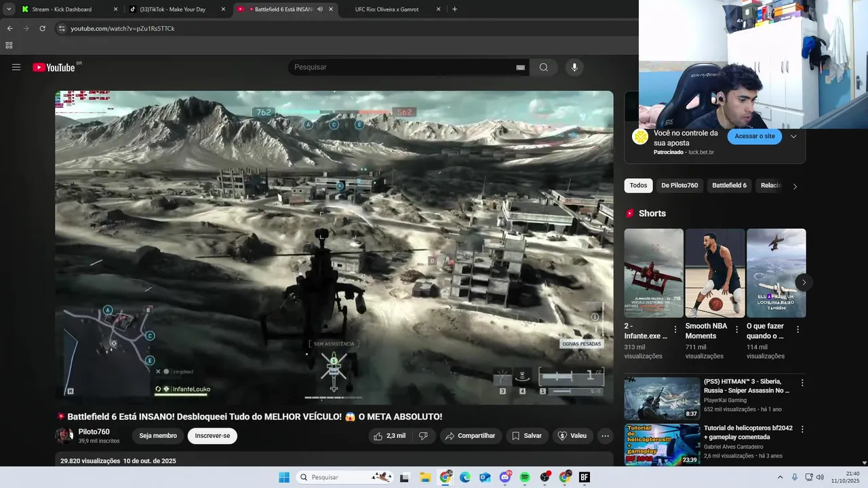The height and width of the screenshot is (488, 868).
Task: Open the Smooth NBA Moments Short
Action: pos(715,273)
